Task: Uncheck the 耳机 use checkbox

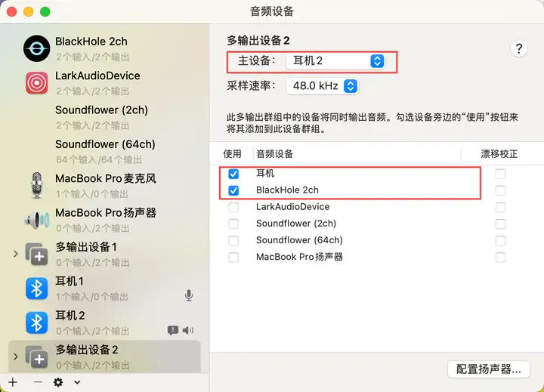Action: point(233,174)
